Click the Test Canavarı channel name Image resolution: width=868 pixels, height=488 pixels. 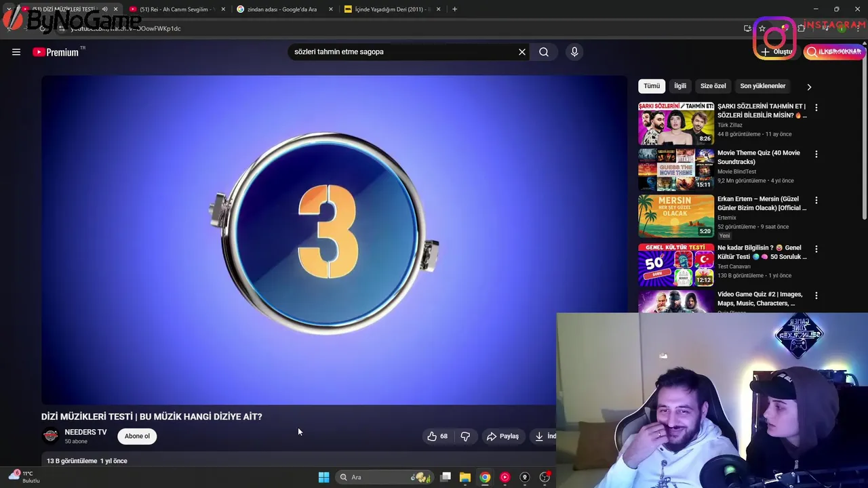point(734,266)
